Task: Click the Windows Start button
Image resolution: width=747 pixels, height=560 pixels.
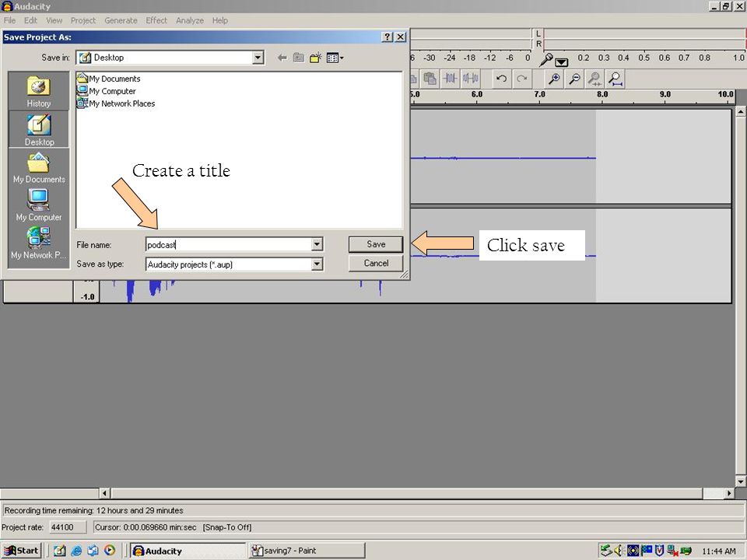Action: click(22, 551)
